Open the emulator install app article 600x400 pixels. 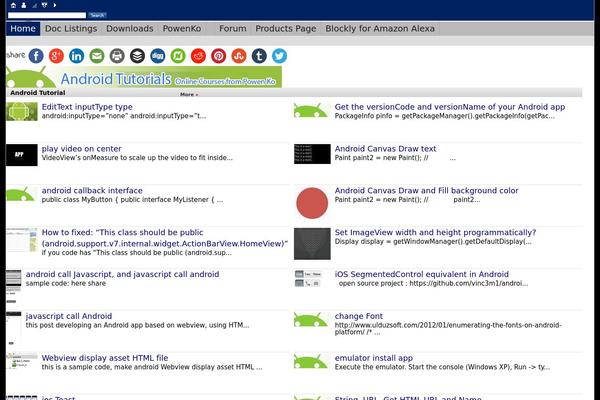[x=373, y=358]
